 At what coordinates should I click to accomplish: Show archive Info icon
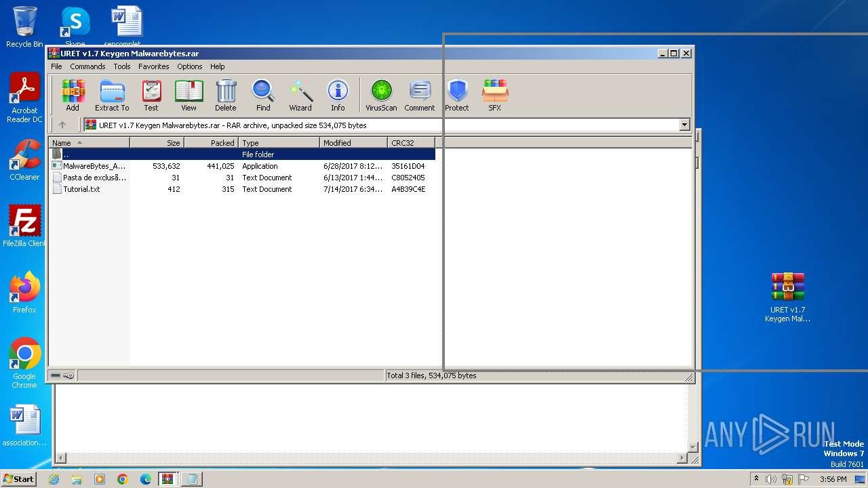(x=338, y=95)
